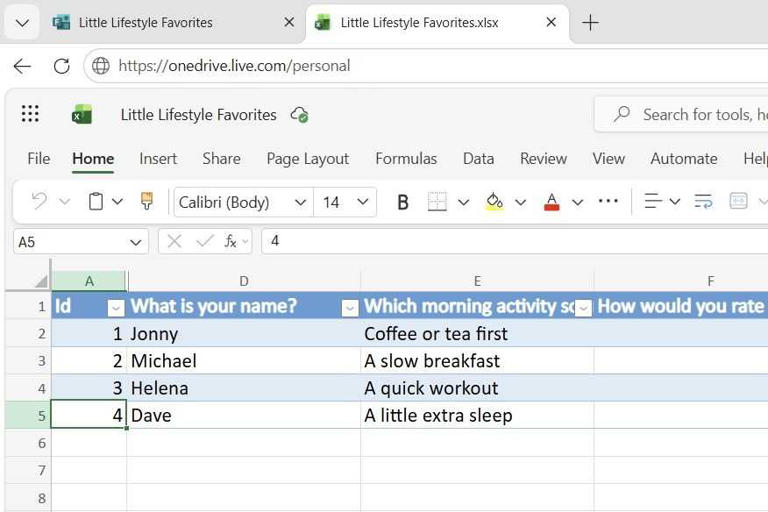Open the Insert ribbon tab

pyautogui.click(x=158, y=159)
